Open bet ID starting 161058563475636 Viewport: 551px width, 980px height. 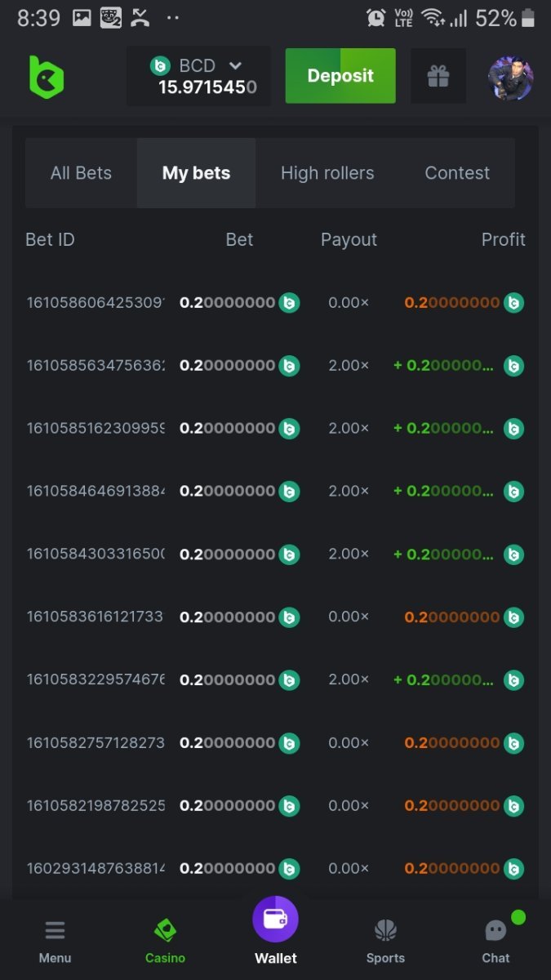click(x=96, y=366)
